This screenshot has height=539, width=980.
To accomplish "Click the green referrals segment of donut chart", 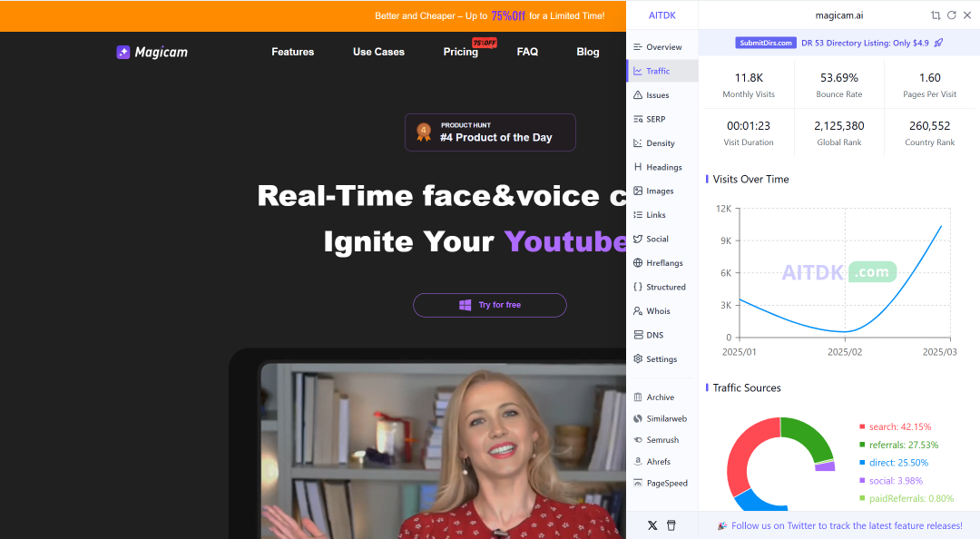I will point(810,436).
